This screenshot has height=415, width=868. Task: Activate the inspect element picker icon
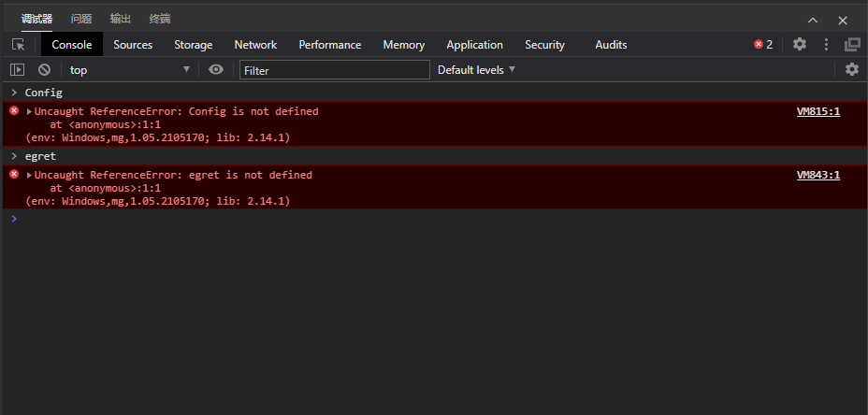click(x=19, y=44)
